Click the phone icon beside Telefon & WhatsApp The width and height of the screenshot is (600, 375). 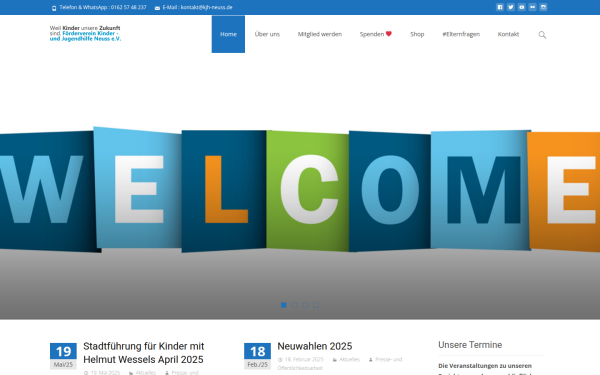click(x=54, y=8)
